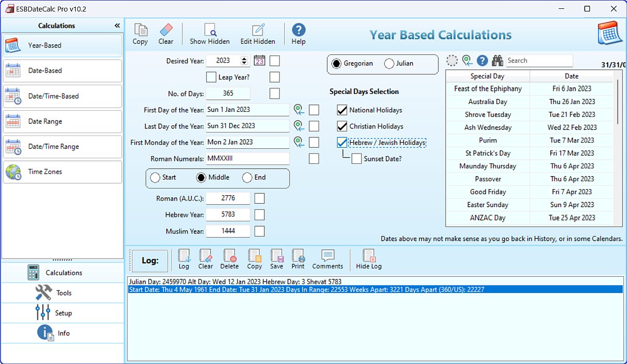Click the Clear eraser icon in top toolbar

tap(166, 34)
